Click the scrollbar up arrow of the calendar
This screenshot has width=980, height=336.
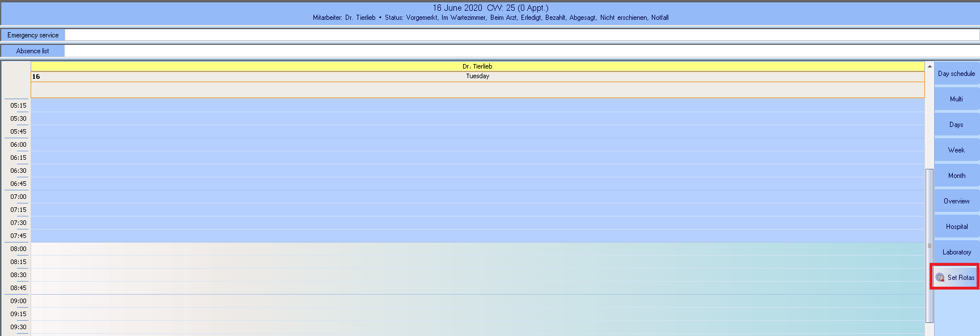[x=930, y=66]
